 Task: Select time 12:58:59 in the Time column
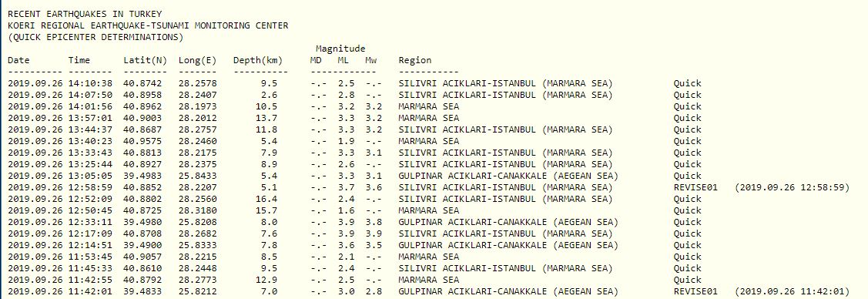(x=90, y=188)
